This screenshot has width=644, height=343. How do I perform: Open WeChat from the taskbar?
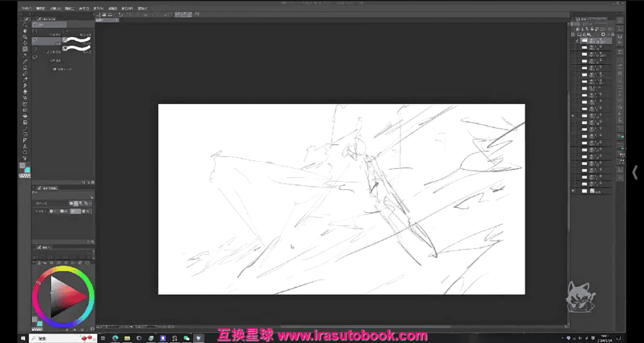pyautogui.click(x=187, y=339)
